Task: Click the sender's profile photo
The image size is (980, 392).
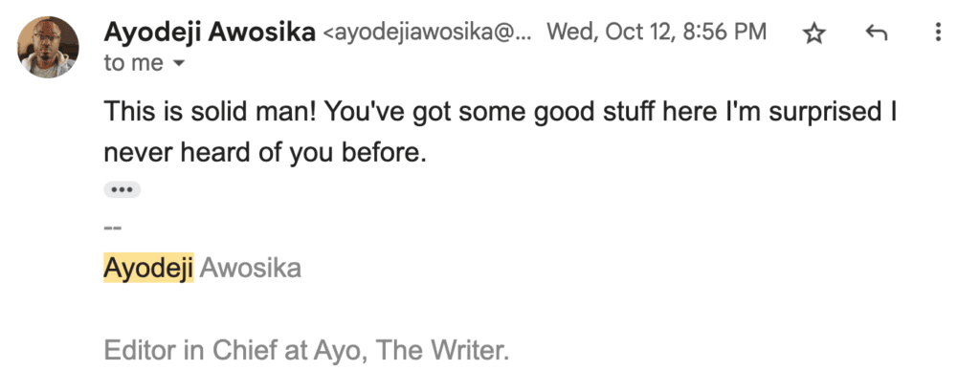Action: pos(48,47)
